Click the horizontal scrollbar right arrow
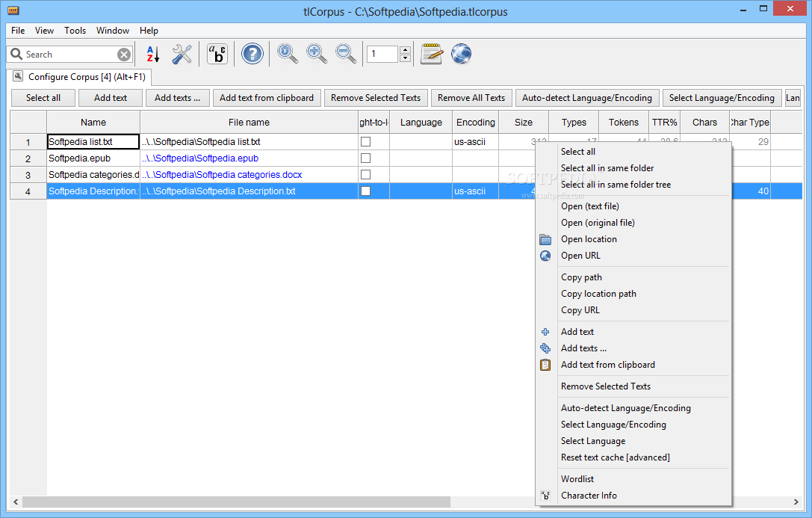 point(796,502)
